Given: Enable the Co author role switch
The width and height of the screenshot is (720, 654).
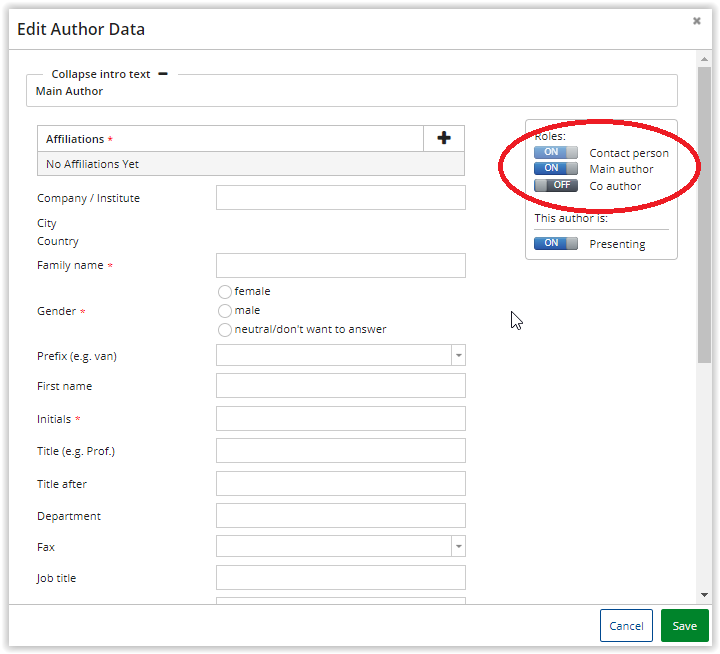Looking at the screenshot, I should [x=556, y=185].
